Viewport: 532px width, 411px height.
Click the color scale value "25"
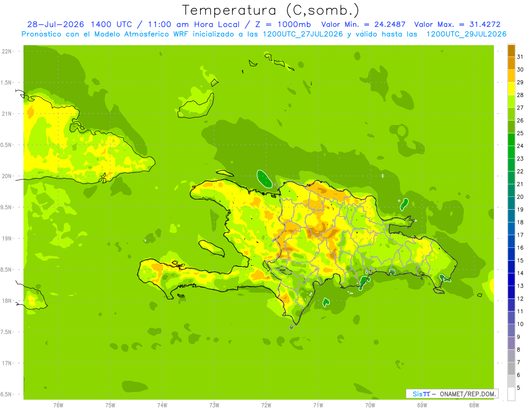coord(520,133)
